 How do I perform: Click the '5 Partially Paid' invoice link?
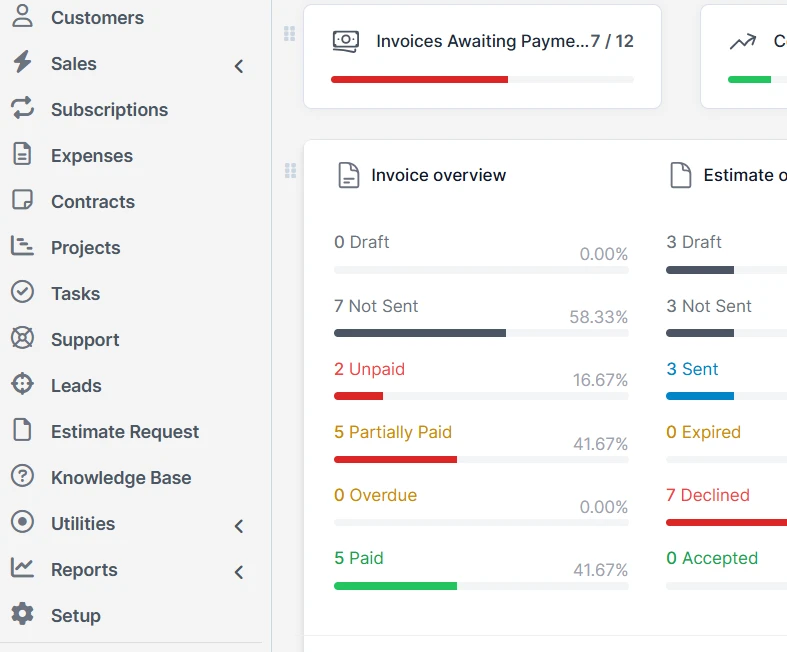coord(393,432)
